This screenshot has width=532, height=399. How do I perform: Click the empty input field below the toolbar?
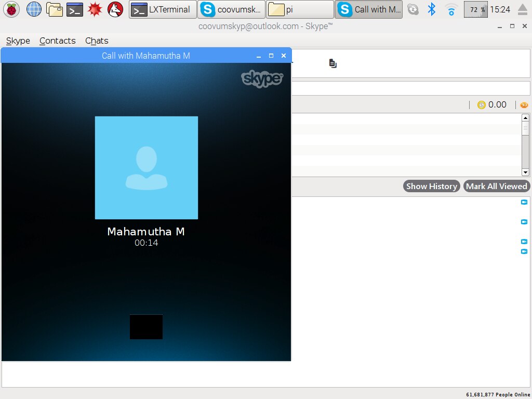tap(411, 88)
